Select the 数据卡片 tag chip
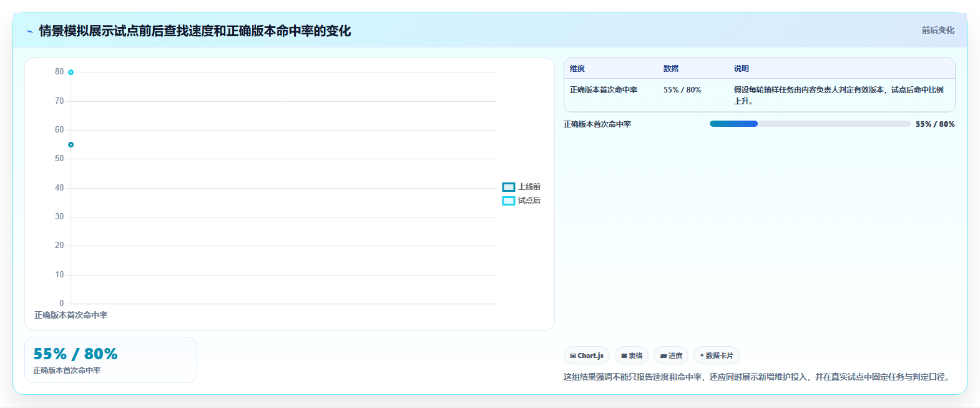Screen dimensions: 980x408 717,356
